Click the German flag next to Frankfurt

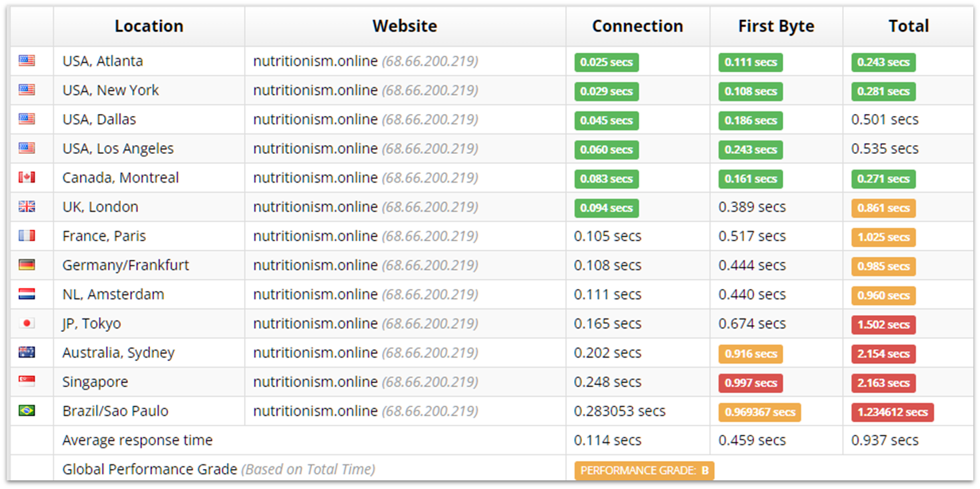tap(27, 265)
